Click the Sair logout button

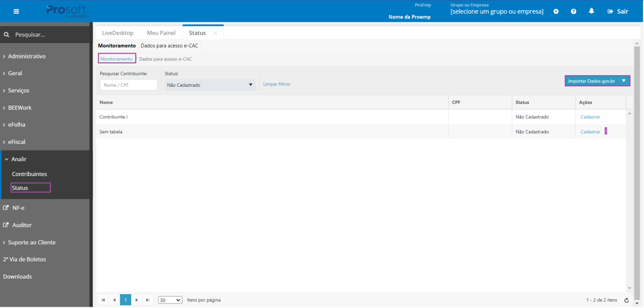618,11
